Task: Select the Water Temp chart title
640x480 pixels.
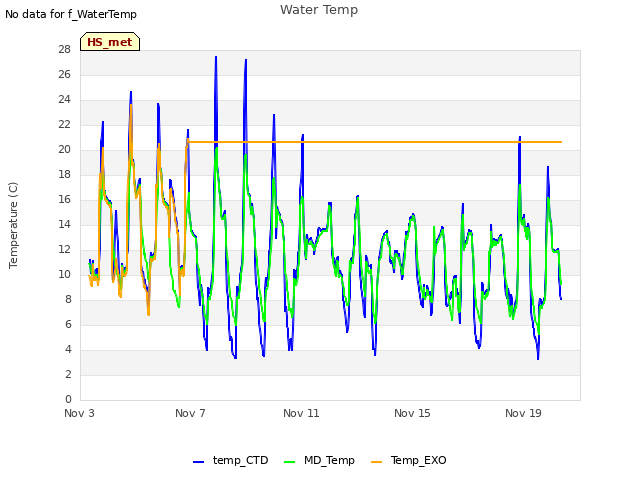Action: [319, 9]
